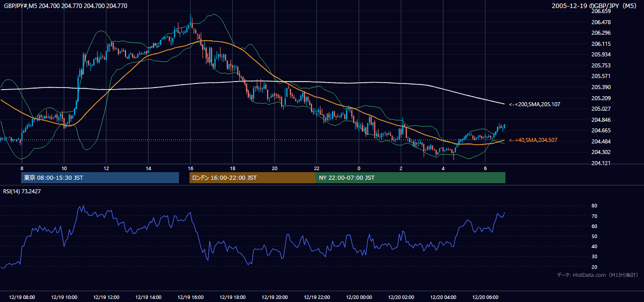Select the London 16:00-22:00 JST session bar
Screen dimensions: 644x302
[252, 178]
